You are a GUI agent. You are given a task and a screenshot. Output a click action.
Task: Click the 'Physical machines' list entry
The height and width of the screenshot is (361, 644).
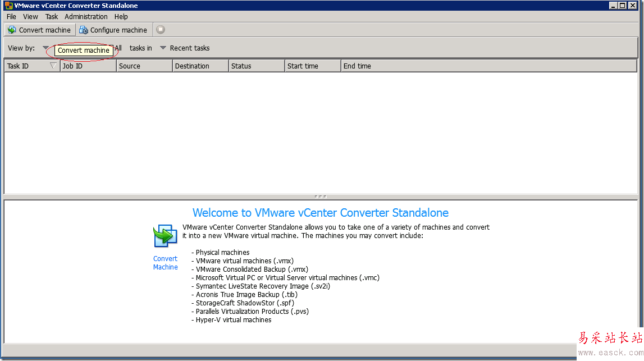pyautogui.click(x=222, y=253)
